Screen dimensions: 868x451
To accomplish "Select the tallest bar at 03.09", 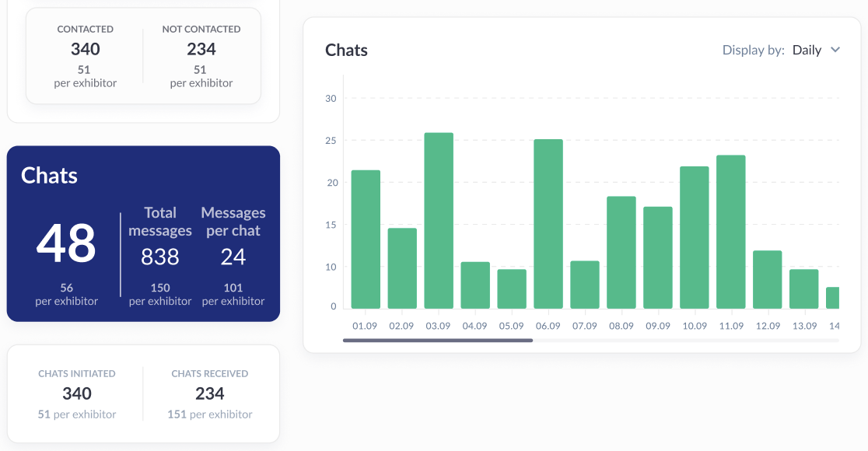I will [x=439, y=221].
